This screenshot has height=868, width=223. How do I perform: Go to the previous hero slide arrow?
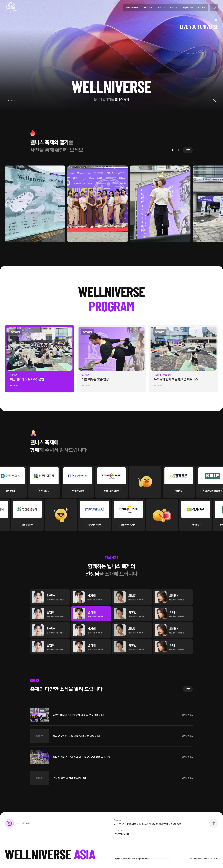[5, 100]
